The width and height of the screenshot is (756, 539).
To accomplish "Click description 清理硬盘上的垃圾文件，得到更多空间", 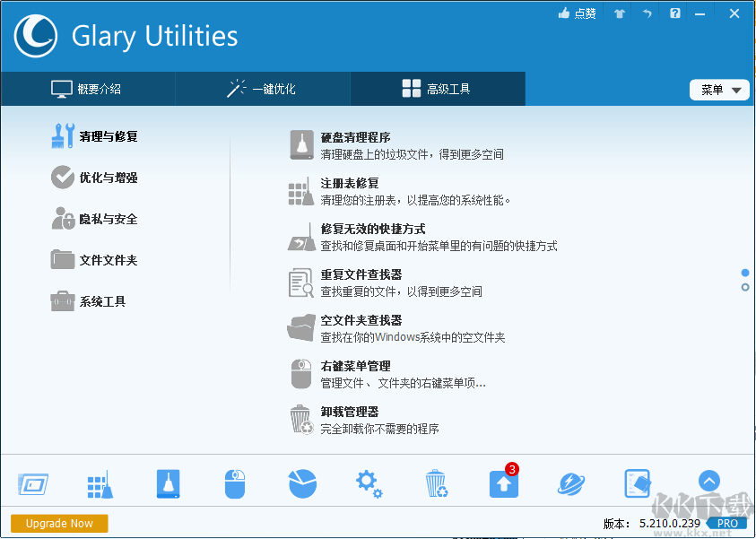I will (x=413, y=154).
